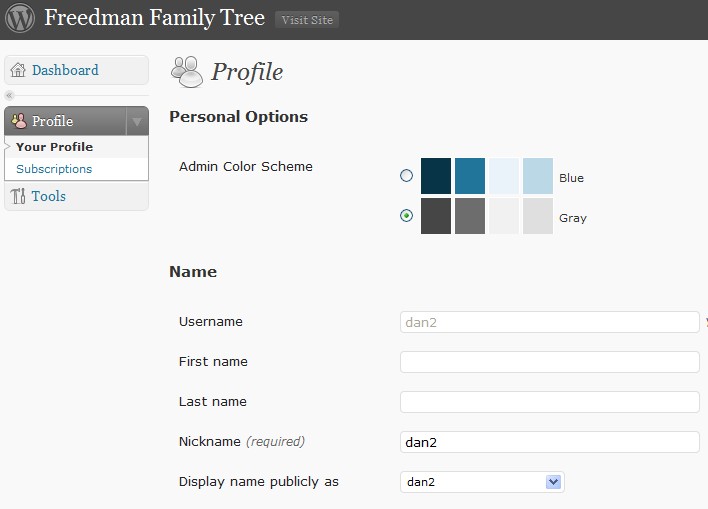The image size is (708, 509).
Task: Click the Dashboard house icon
Action: [x=18, y=70]
